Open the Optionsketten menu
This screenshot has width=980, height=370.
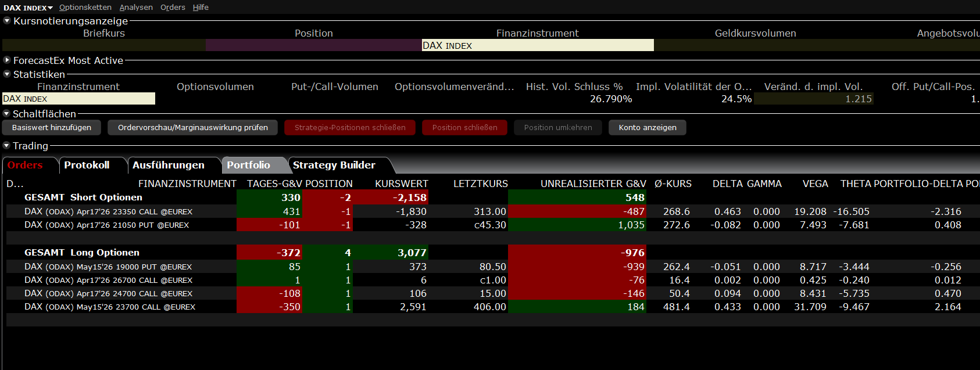[x=85, y=8]
